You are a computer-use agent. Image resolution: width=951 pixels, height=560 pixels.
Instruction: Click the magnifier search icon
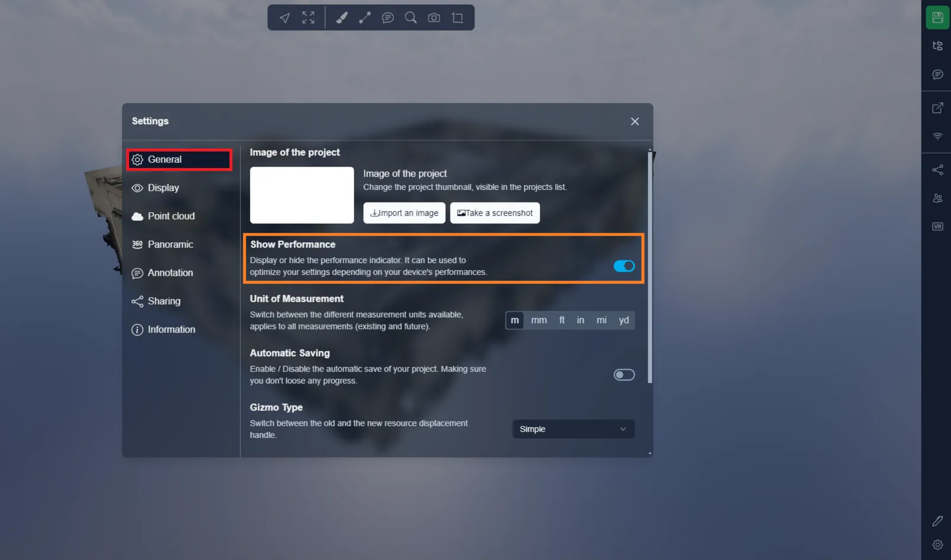click(411, 18)
